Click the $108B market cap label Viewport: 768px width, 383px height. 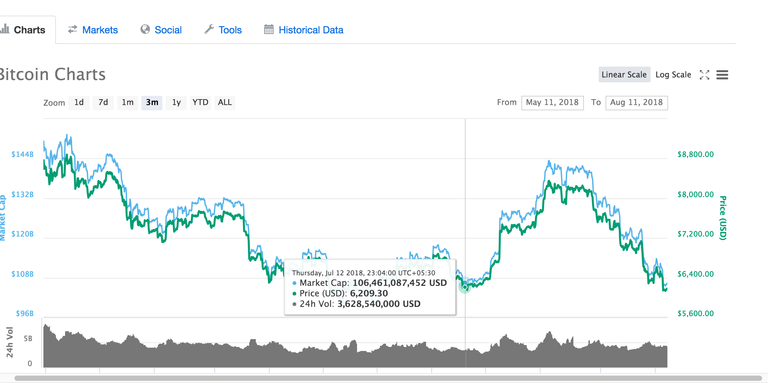(22, 274)
